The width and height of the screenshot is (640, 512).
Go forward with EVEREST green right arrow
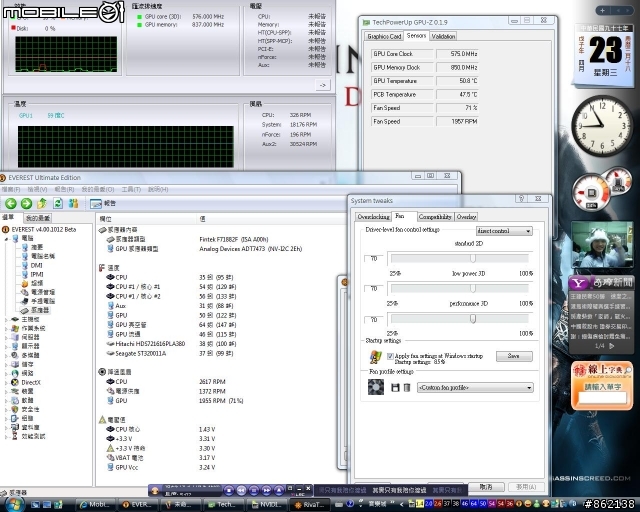26,203
